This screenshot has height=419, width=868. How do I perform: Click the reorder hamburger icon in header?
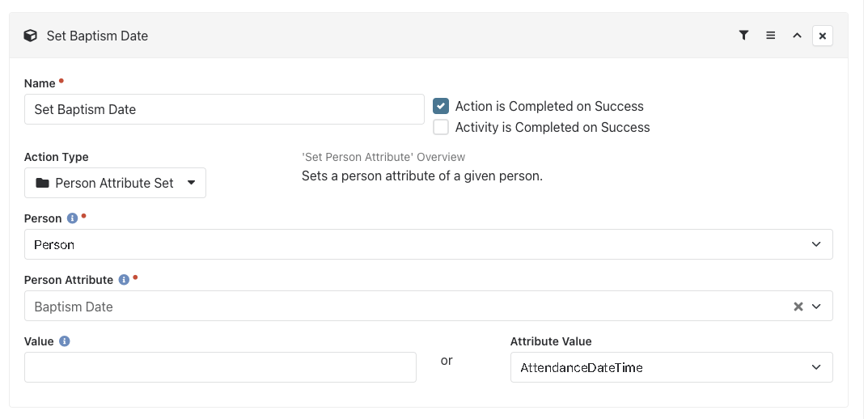click(x=770, y=36)
